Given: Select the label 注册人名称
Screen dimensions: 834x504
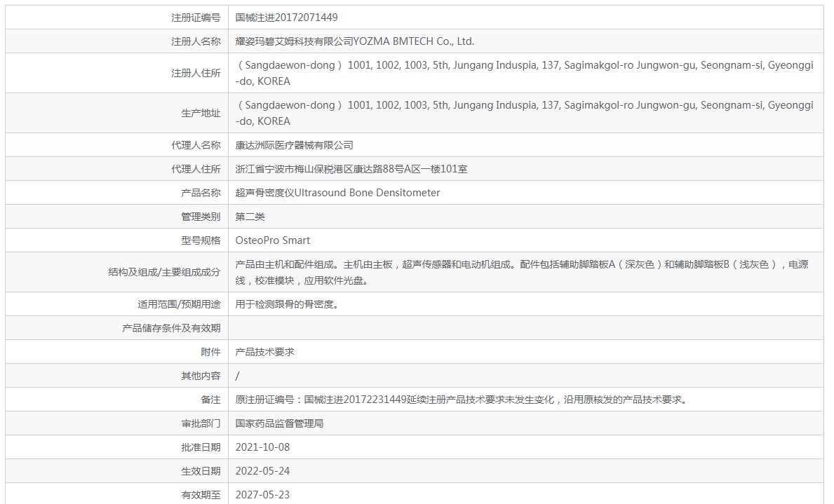Looking at the screenshot, I should tap(196, 41).
